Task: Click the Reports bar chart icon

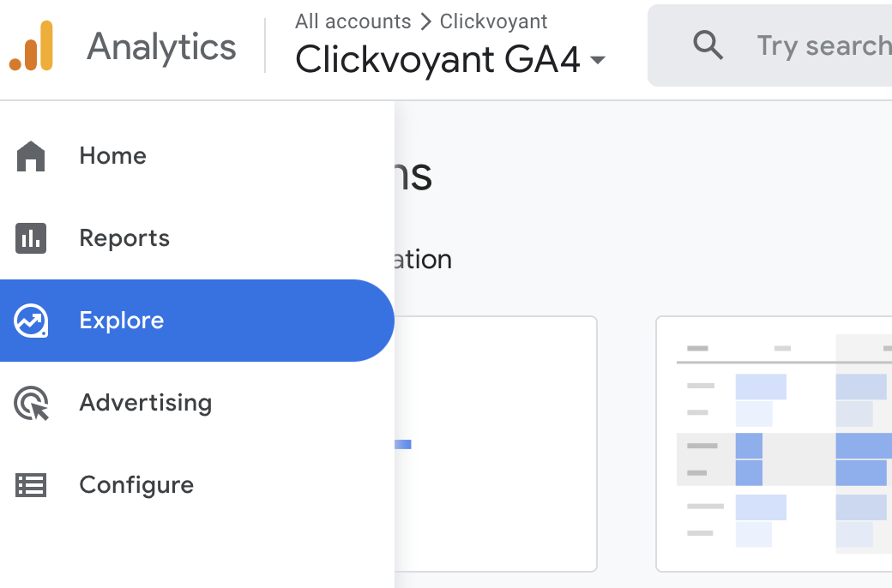Action: point(31,238)
